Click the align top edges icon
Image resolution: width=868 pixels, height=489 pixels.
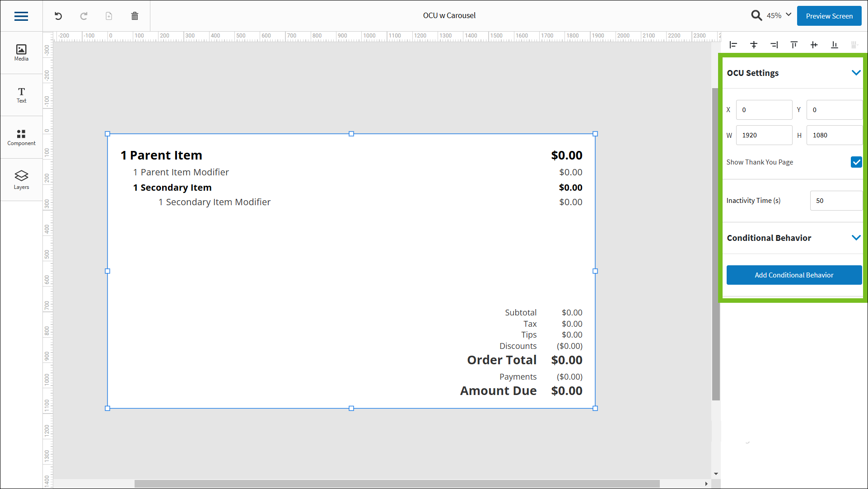pyautogui.click(x=794, y=45)
